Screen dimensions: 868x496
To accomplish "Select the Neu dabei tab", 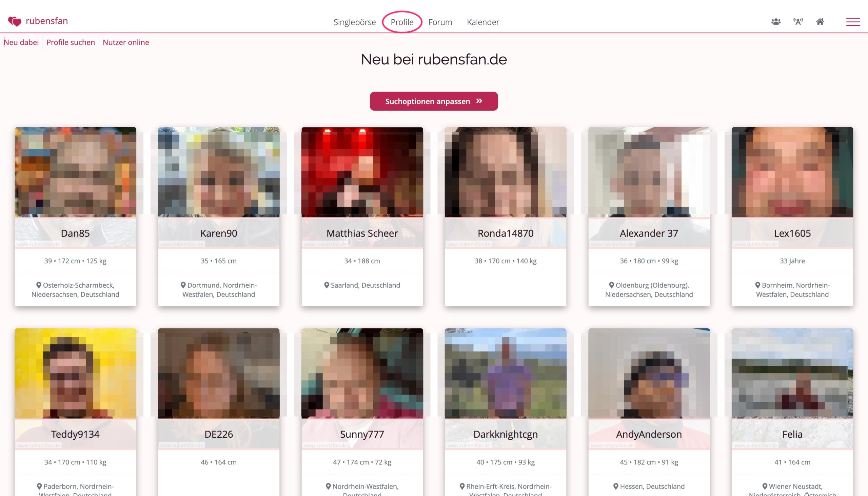I will tap(21, 42).
